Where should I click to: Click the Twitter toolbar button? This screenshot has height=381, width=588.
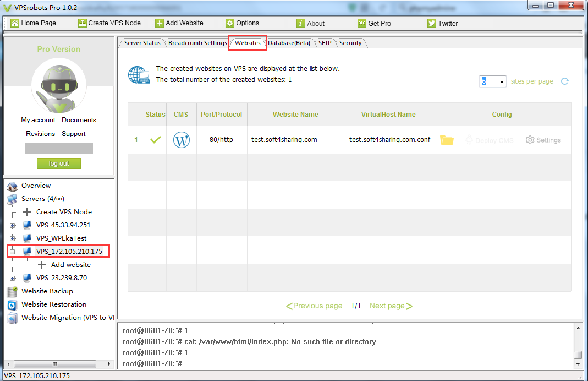coord(443,23)
